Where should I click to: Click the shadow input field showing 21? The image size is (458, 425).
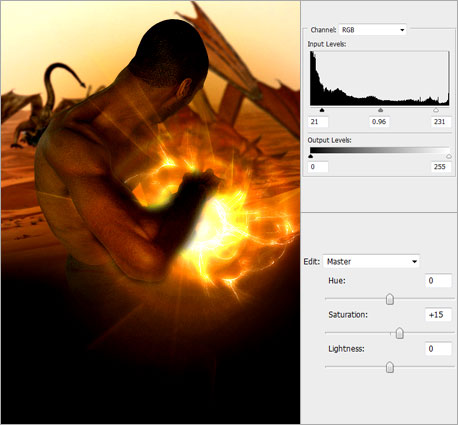[318, 122]
